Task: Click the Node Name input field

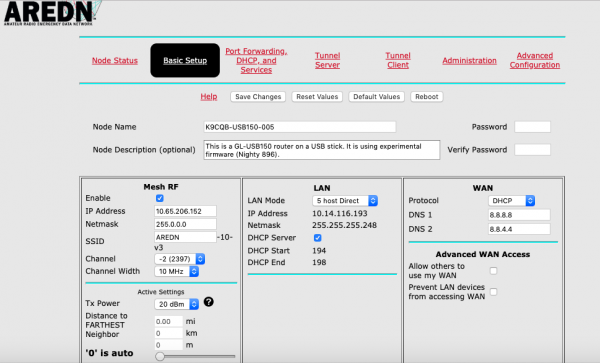Action: click(300, 127)
